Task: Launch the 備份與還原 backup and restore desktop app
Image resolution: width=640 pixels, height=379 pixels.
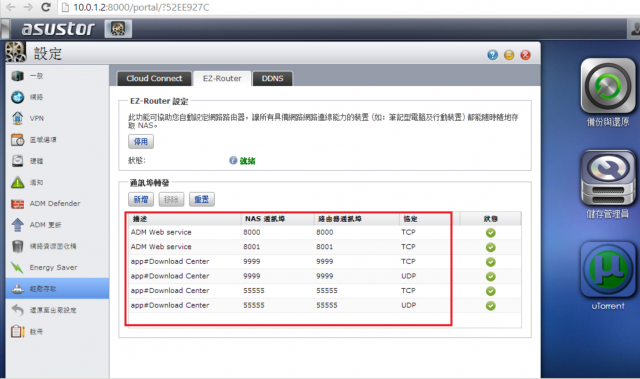Action: (608, 86)
